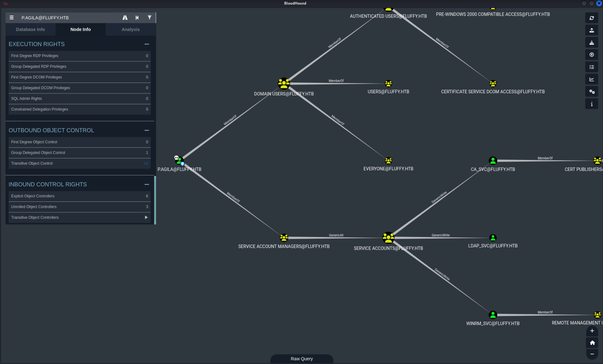Zoom in with the plus button
Screen dimensions: 603x364
coord(592,331)
